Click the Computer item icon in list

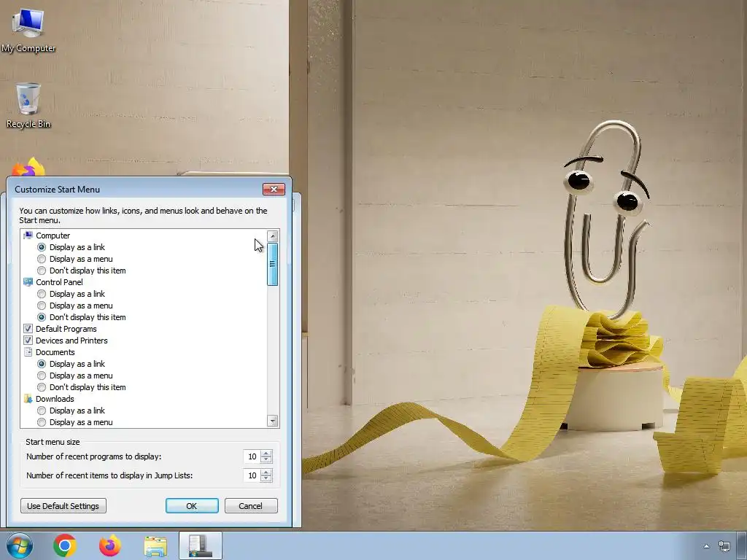pyautogui.click(x=28, y=236)
